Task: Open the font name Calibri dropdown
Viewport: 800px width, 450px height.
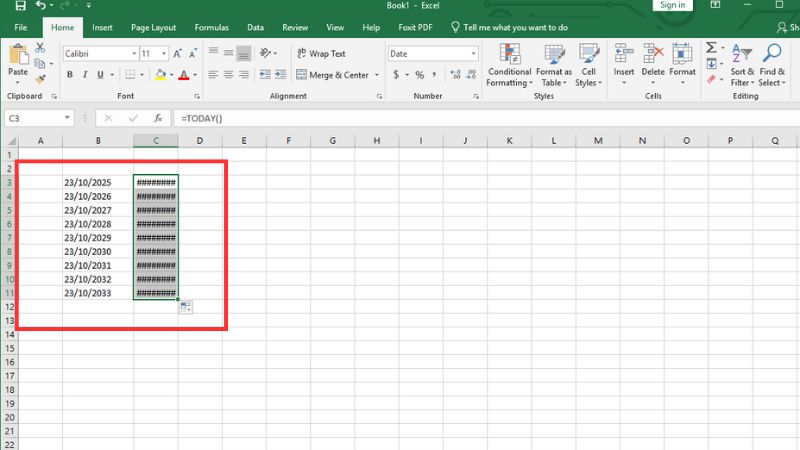Action: point(134,54)
